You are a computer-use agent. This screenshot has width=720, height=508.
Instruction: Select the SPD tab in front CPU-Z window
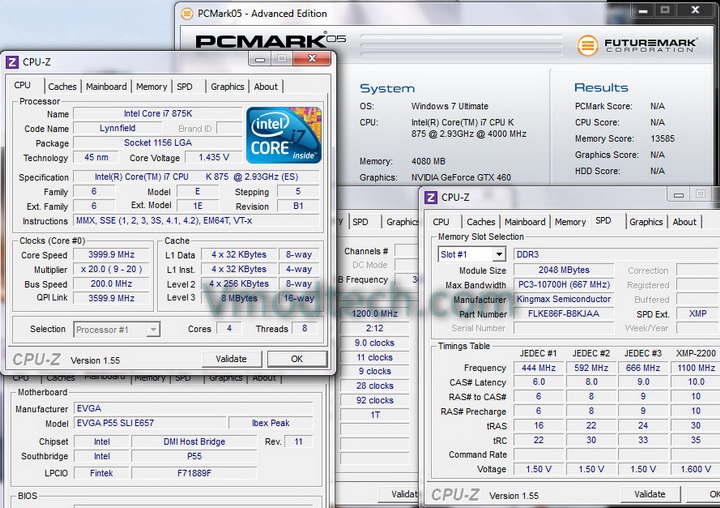point(185,86)
